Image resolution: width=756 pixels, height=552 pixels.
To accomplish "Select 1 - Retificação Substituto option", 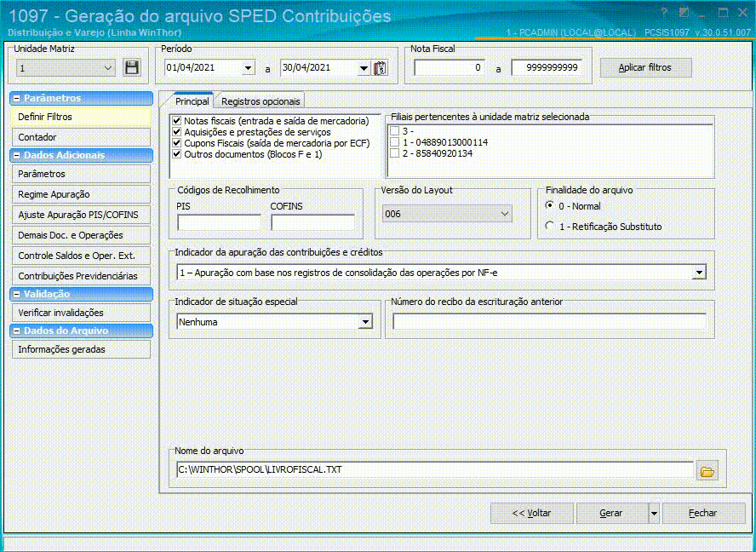I will pyautogui.click(x=549, y=226).
